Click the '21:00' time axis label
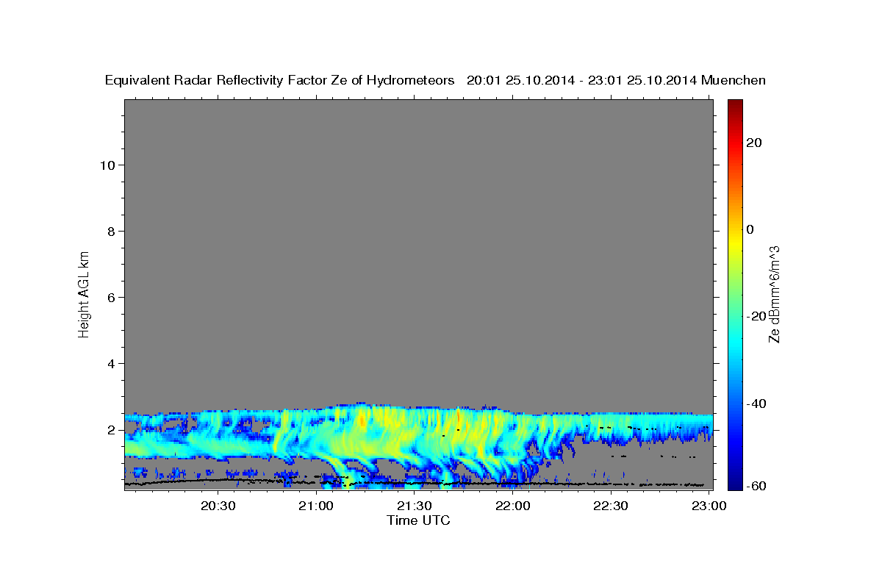 [317, 506]
